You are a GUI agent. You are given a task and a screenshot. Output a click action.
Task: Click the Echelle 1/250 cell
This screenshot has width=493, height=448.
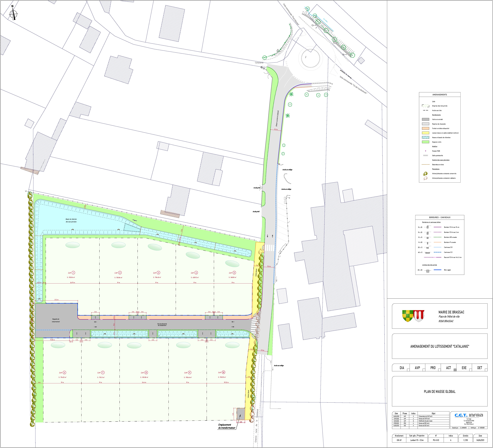tap(465, 440)
